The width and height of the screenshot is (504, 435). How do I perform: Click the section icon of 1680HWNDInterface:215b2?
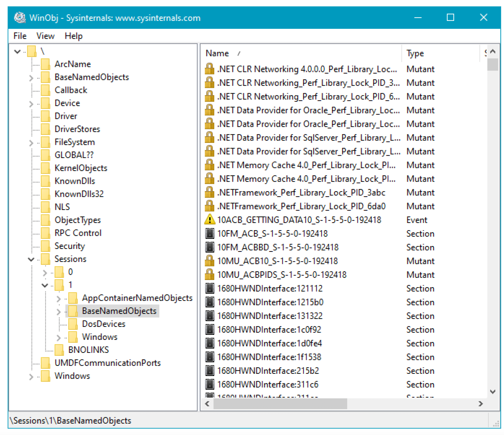pyautogui.click(x=209, y=371)
